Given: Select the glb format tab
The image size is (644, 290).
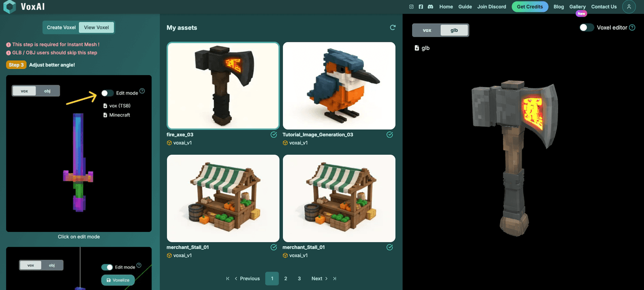Looking at the screenshot, I should click(x=454, y=30).
